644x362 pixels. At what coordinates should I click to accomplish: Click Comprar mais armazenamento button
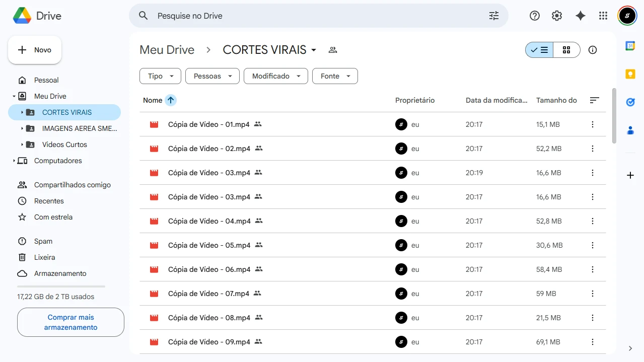(x=70, y=322)
